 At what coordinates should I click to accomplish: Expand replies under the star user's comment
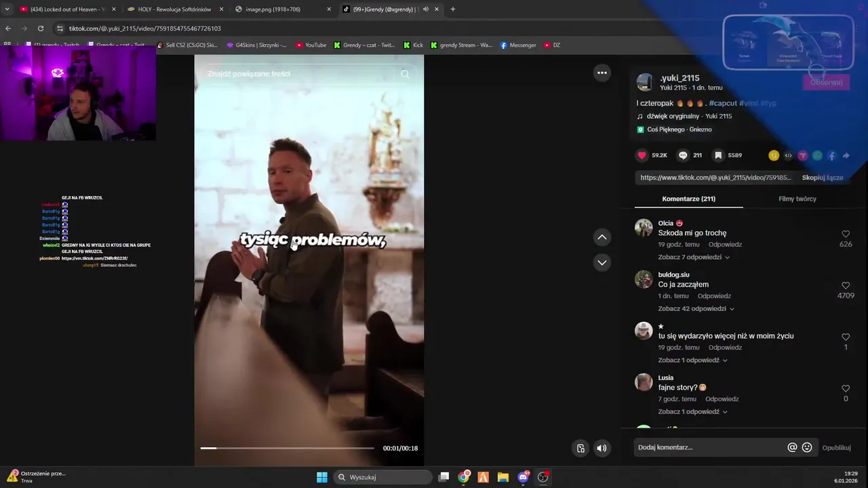tap(692, 360)
